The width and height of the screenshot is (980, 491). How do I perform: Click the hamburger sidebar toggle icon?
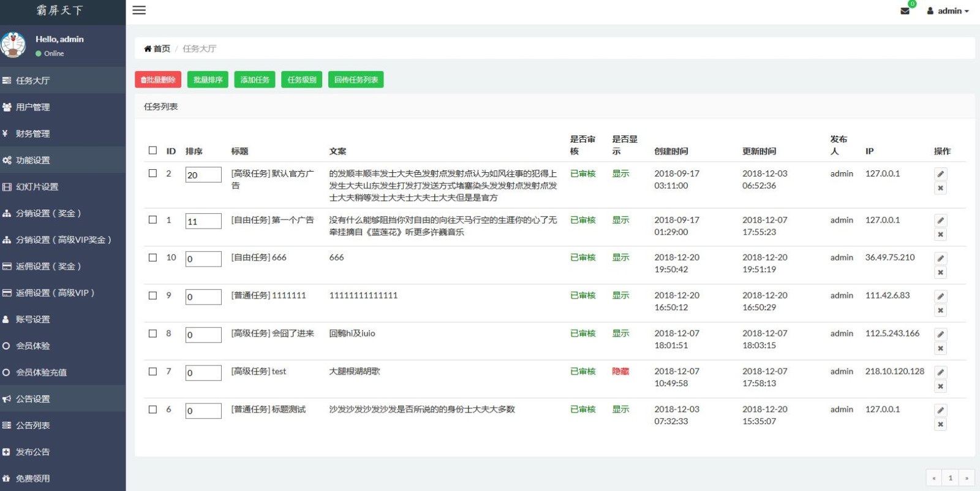coord(139,10)
